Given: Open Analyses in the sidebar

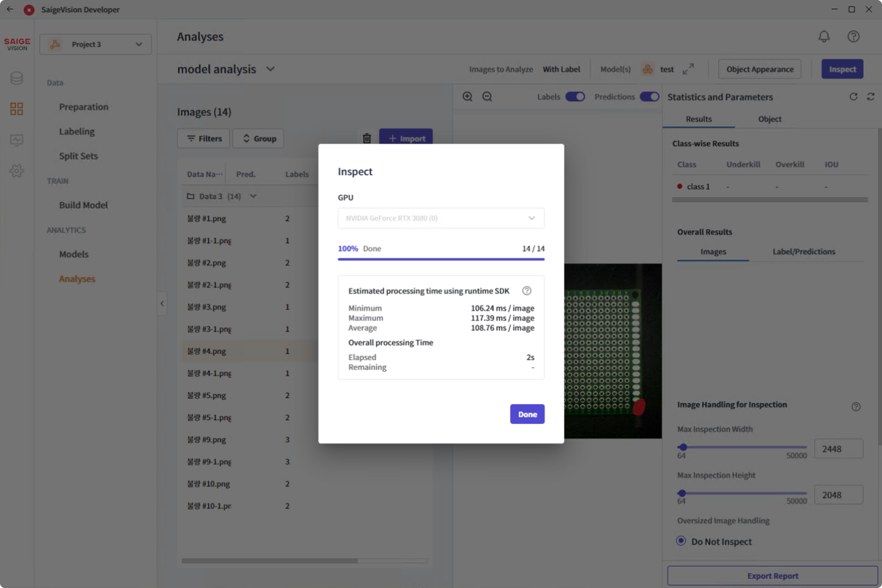Looking at the screenshot, I should 77,279.
